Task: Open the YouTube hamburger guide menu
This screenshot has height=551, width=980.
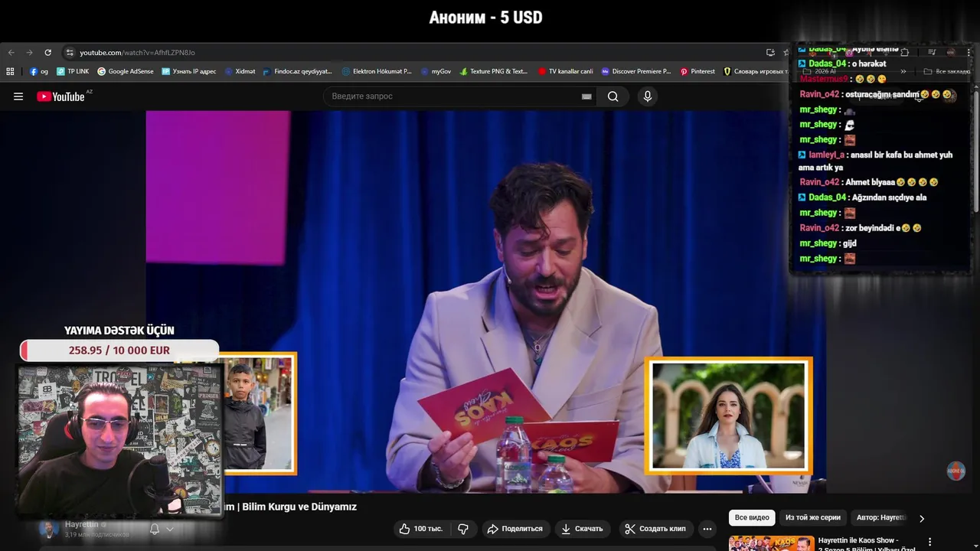Action: tap(18, 96)
